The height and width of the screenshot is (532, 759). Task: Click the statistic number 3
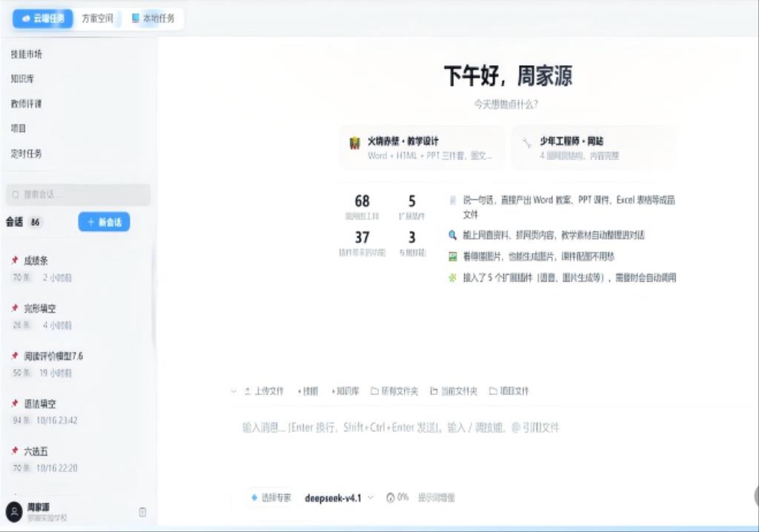(412, 237)
